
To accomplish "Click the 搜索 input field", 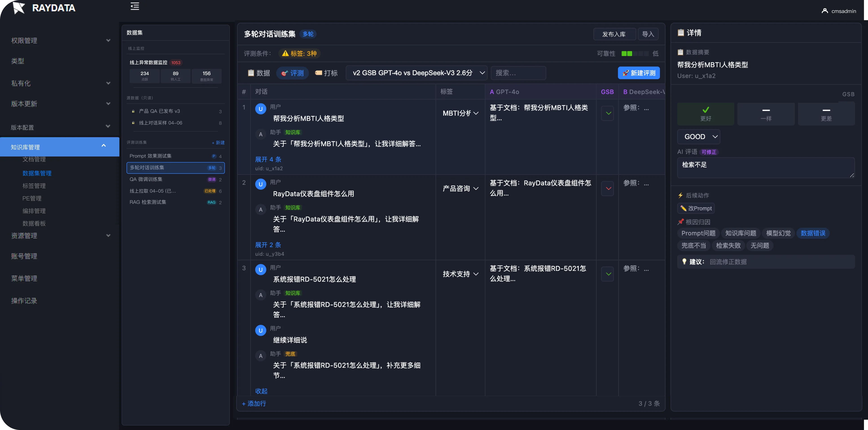I will point(518,73).
